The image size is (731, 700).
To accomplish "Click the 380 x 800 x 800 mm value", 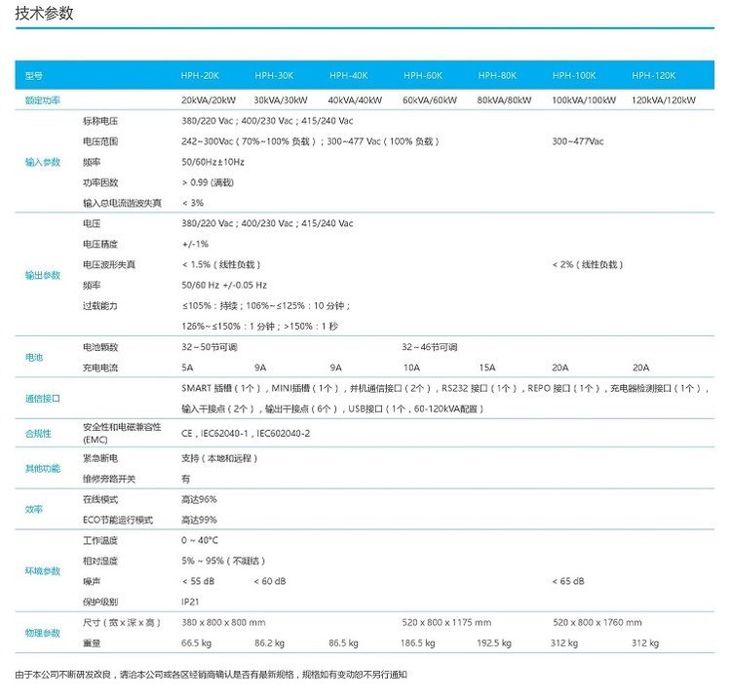I will [223, 622].
